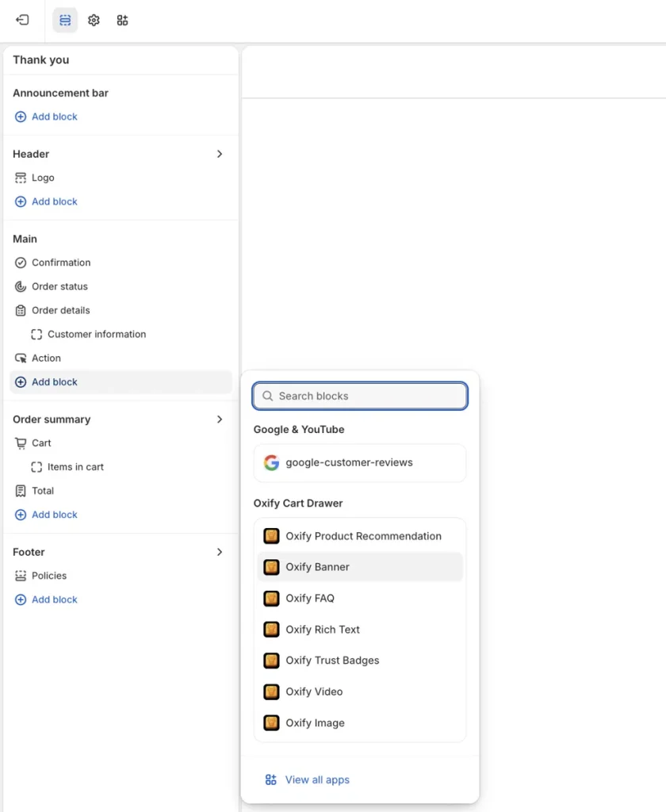The image size is (666, 812).
Task: Click the Oxify Cart Drawer group label
Action: click(x=298, y=504)
